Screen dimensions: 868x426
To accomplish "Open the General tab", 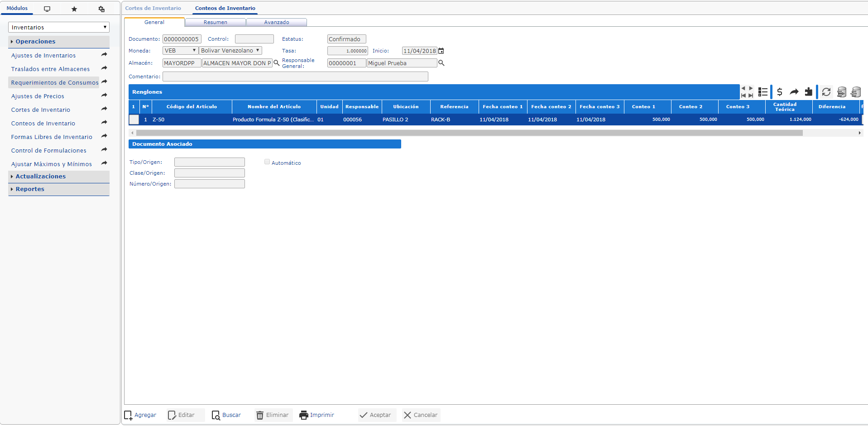I will coord(154,22).
